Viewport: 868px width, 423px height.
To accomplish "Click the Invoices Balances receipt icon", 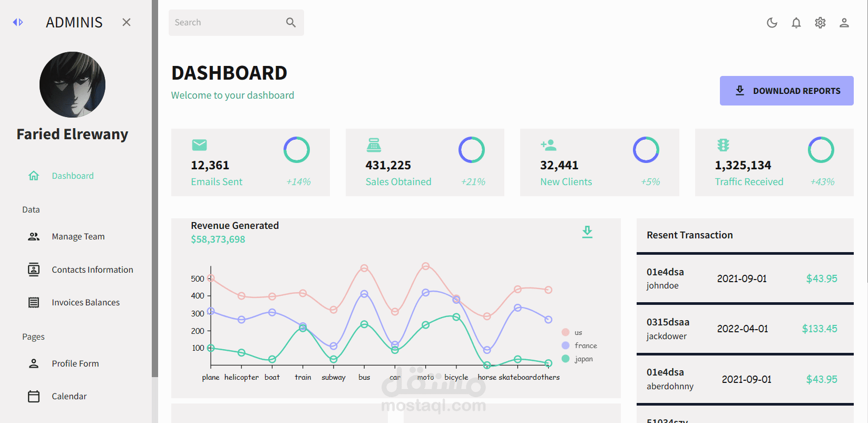I will point(34,302).
